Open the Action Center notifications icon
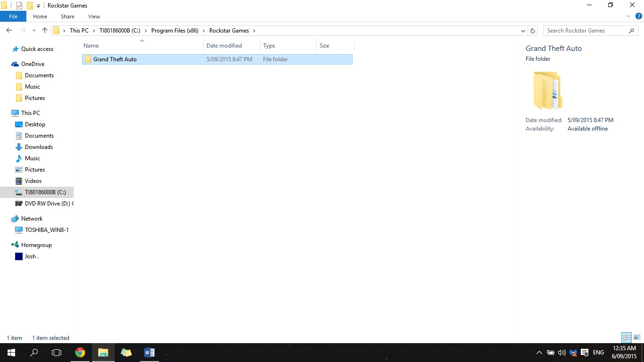The width and height of the screenshot is (644, 362). pos(585,353)
